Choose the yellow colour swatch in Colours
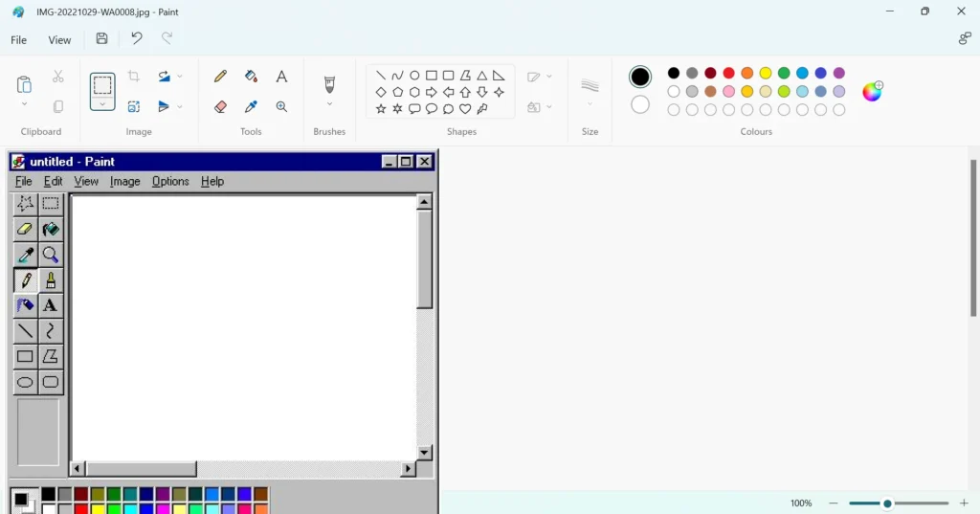The height and width of the screenshot is (514, 980). click(x=766, y=73)
